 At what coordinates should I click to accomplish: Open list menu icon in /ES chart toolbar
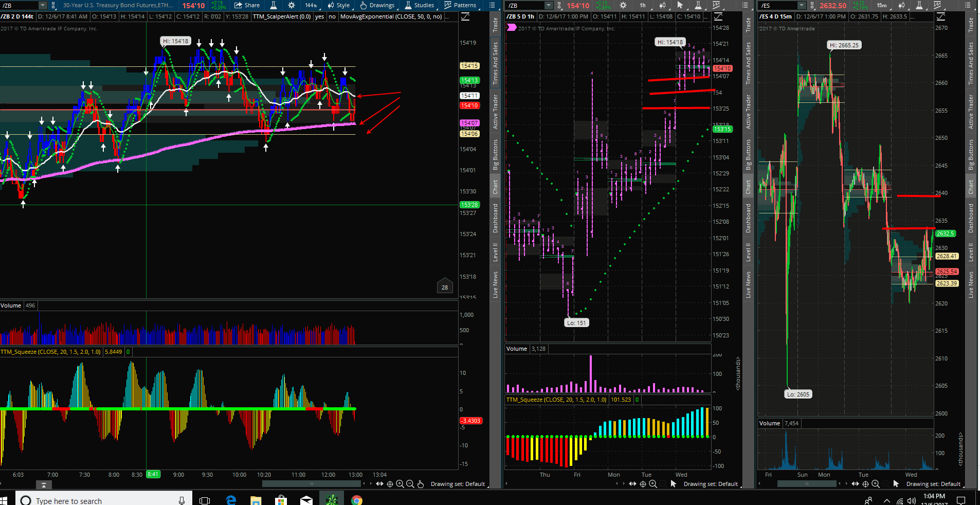point(968,5)
